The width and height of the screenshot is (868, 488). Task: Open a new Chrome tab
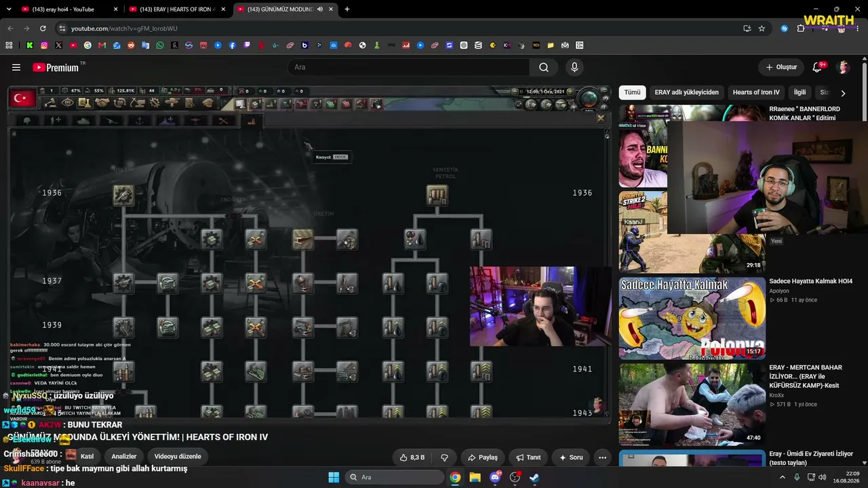(347, 9)
